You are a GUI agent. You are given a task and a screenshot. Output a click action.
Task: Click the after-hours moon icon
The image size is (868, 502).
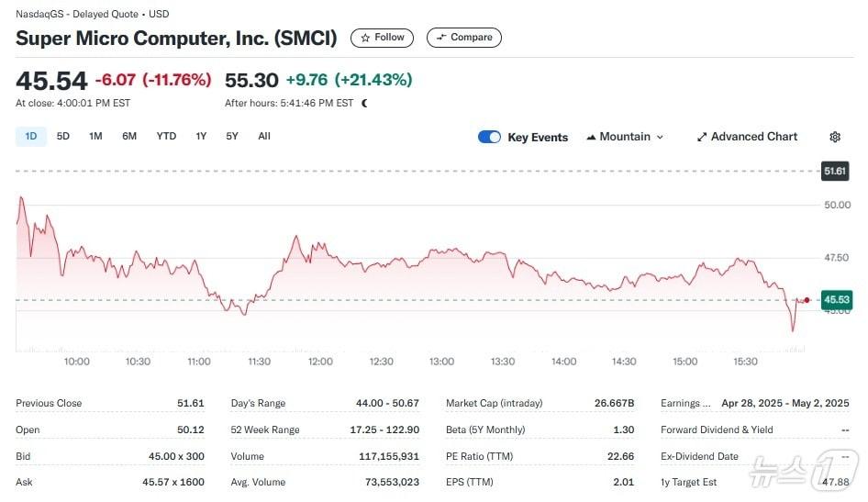tap(365, 104)
